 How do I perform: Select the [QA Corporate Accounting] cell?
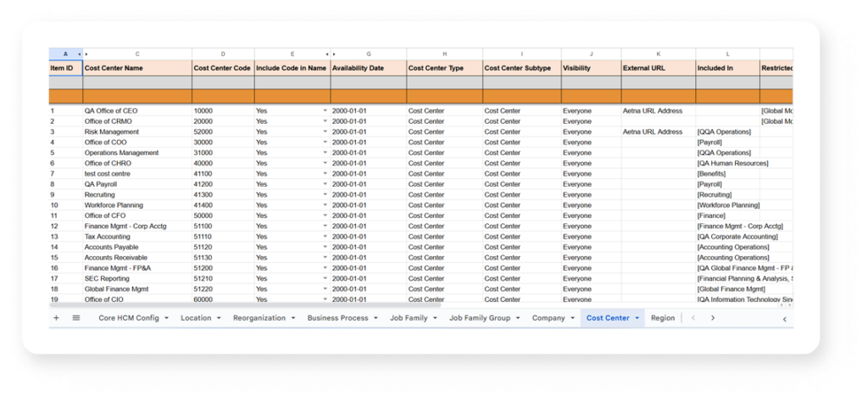point(737,237)
